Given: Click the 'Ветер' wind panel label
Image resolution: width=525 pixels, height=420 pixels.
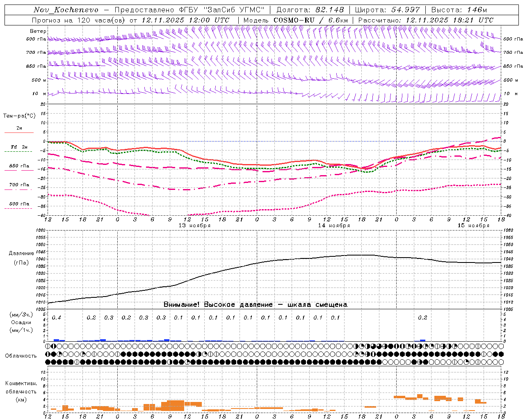Looking at the screenshot, I should click(x=38, y=31).
